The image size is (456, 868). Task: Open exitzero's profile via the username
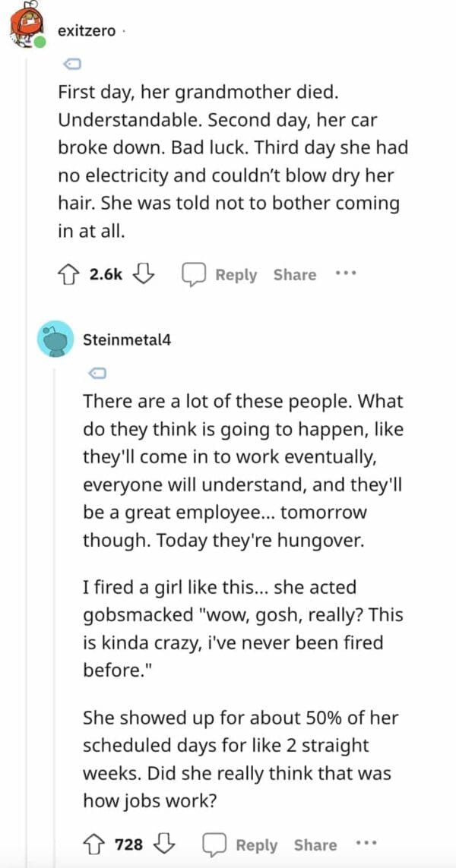[x=87, y=31]
